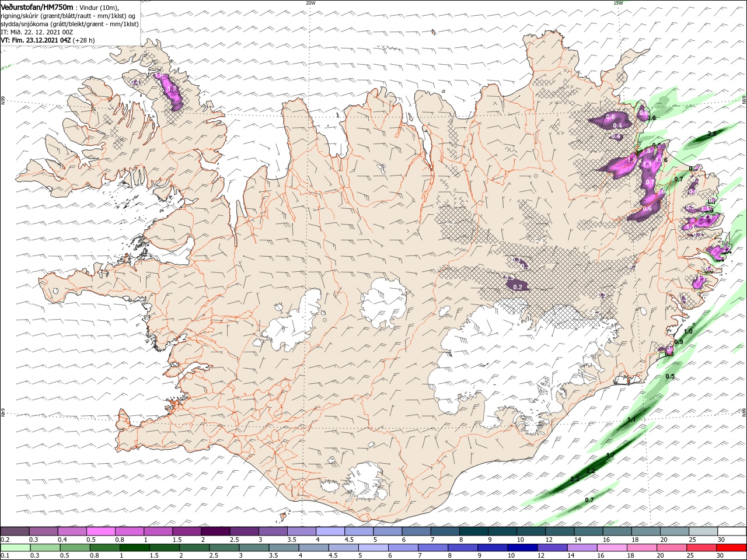Click the 15W longitude label at the top edge
The image size is (747, 560).
(x=618, y=3)
